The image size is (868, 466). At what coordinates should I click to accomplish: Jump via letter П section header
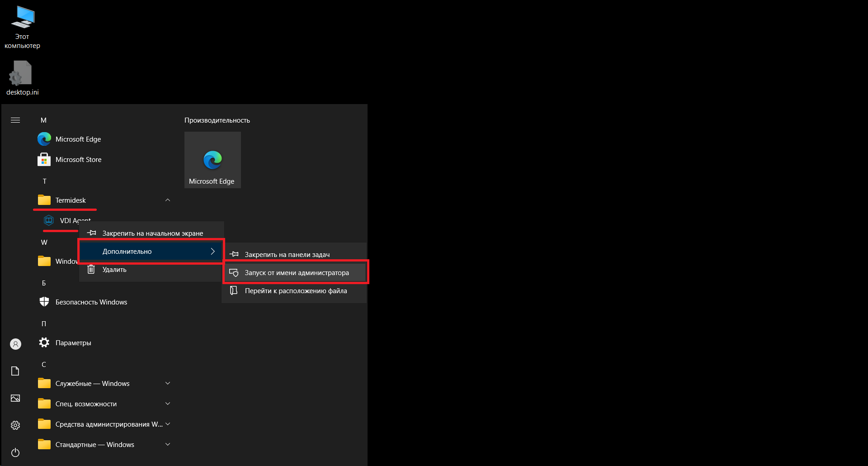[44, 323]
